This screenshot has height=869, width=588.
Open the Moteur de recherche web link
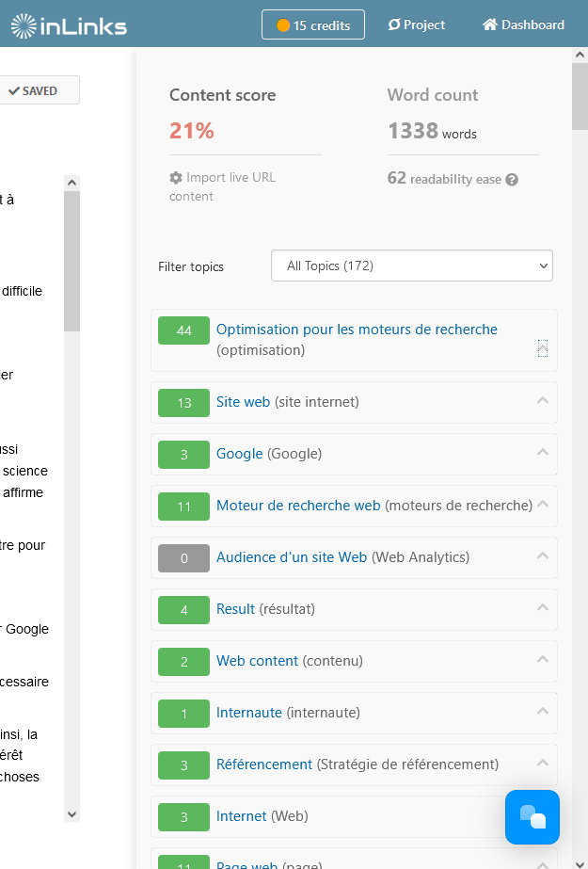pyautogui.click(x=298, y=506)
